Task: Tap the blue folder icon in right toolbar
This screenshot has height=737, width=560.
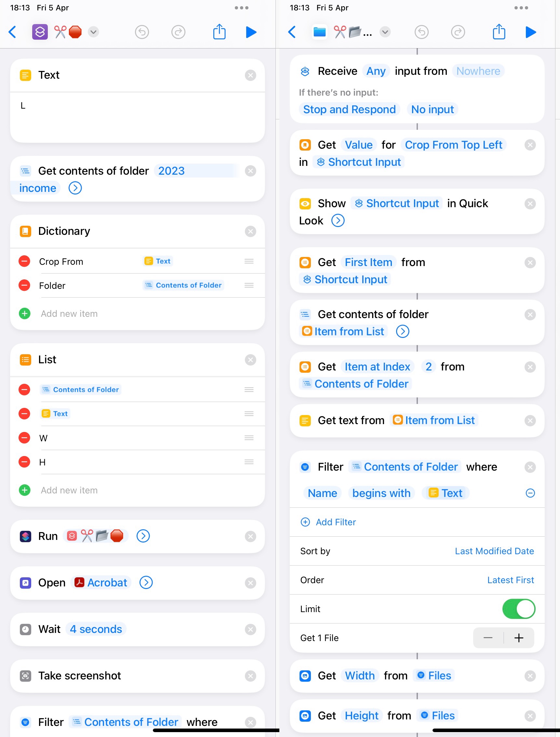Action: [319, 32]
